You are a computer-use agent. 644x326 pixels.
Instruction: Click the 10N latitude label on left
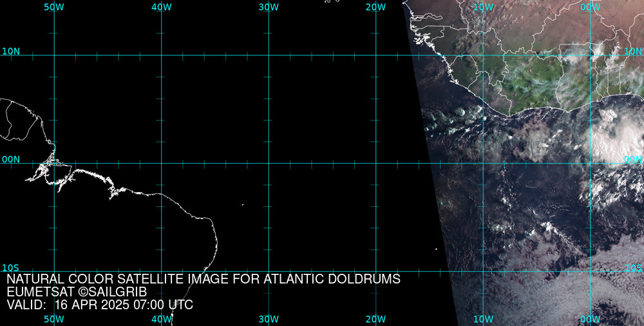click(11, 52)
